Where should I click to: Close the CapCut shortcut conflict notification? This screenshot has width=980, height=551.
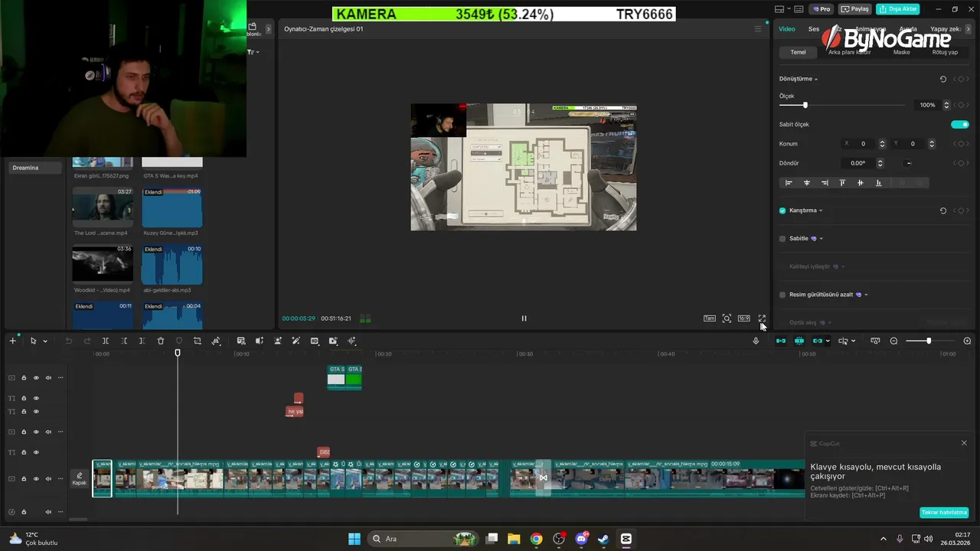(964, 443)
